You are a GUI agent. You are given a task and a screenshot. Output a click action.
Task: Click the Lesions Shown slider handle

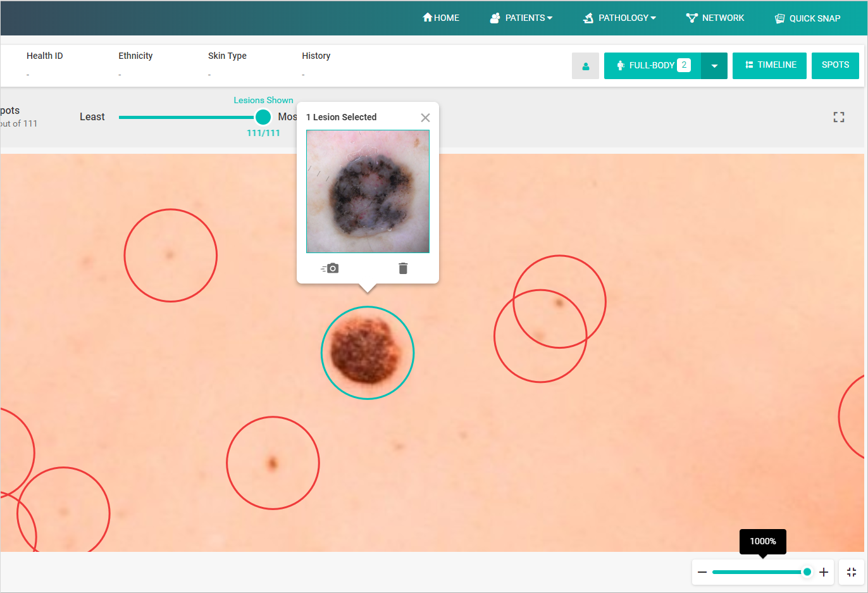pyautogui.click(x=263, y=117)
